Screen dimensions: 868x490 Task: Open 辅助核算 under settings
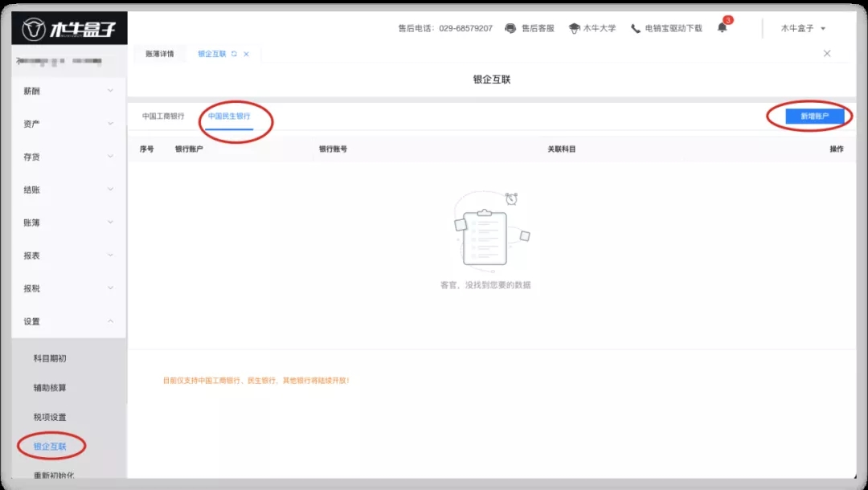click(x=50, y=388)
